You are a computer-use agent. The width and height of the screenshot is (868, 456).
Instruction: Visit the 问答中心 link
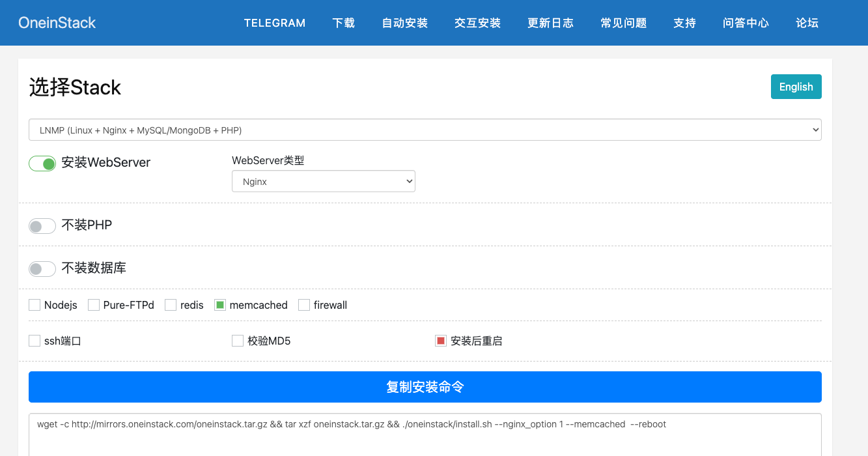pos(746,23)
